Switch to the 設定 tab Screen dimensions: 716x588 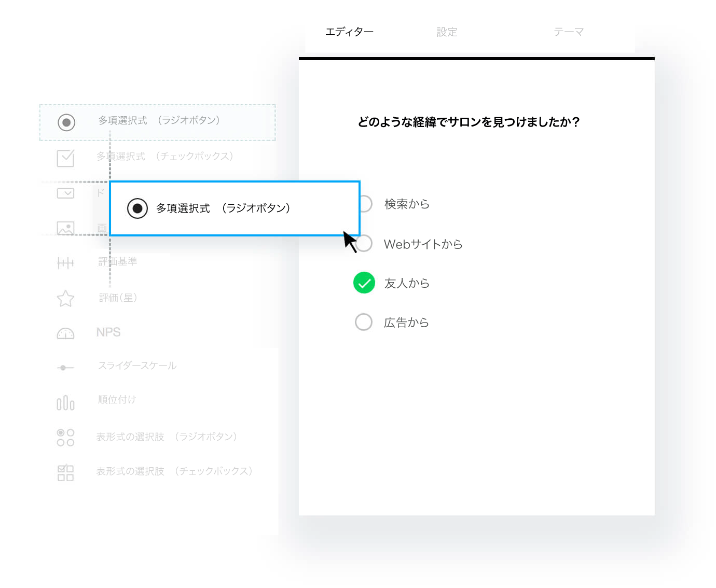click(447, 32)
